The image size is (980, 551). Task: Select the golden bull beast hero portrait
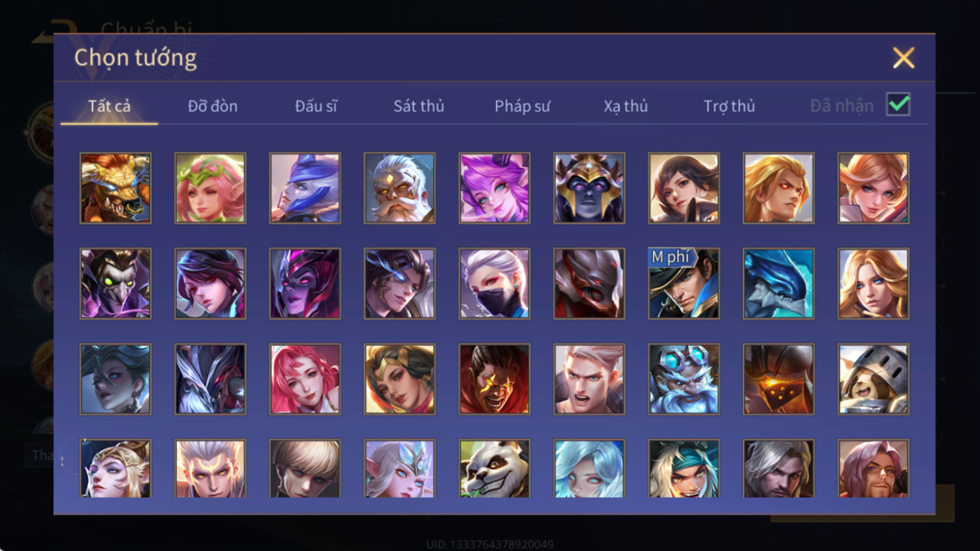point(116,188)
